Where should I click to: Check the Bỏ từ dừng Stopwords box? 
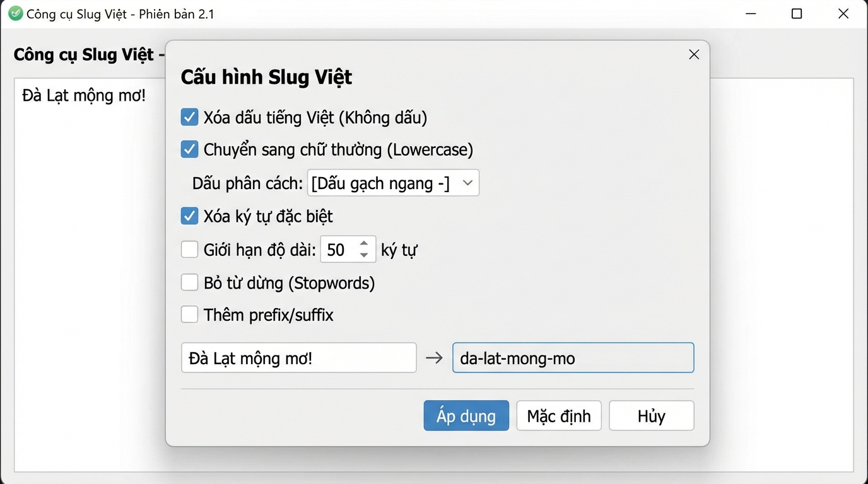click(189, 282)
